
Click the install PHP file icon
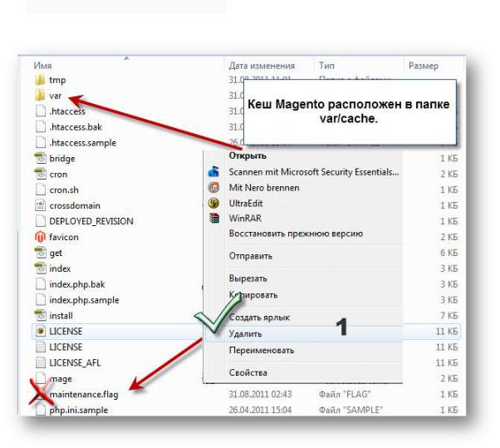pyautogui.click(x=41, y=316)
